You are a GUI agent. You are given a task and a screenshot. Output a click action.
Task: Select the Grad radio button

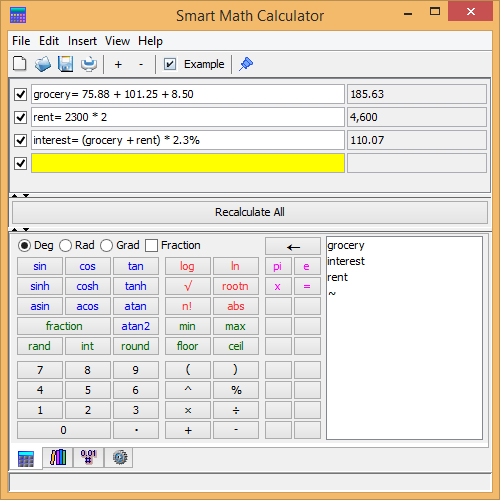click(106, 246)
